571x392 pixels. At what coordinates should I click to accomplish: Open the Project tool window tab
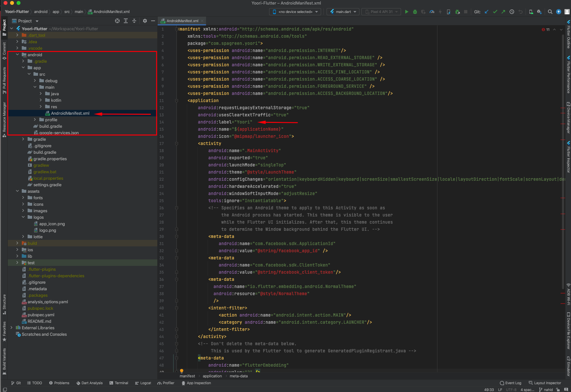(x=4, y=28)
